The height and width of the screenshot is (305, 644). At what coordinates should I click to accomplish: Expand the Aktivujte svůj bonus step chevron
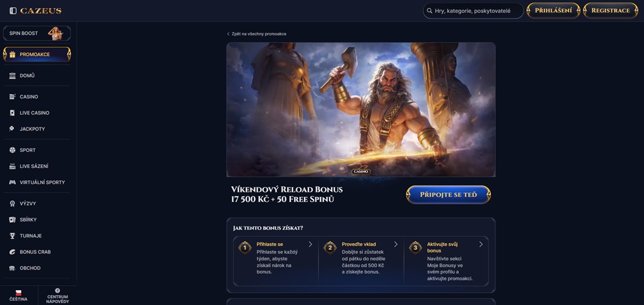481,245
